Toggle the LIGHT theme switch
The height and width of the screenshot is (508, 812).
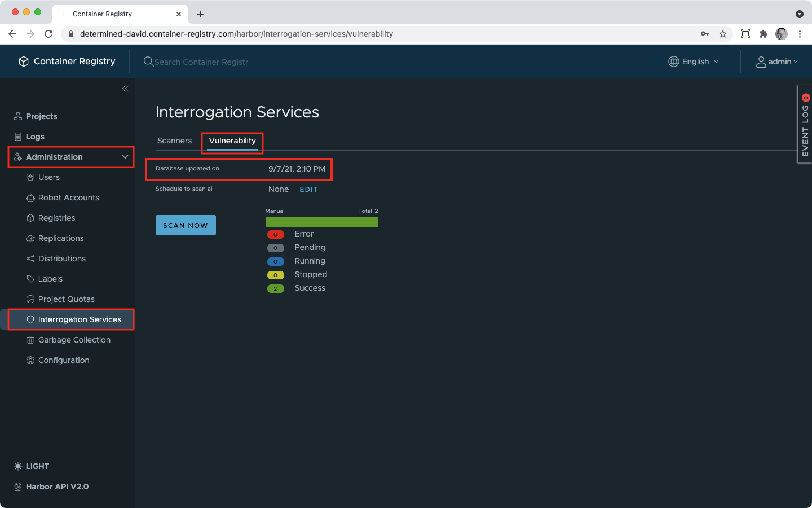click(x=32, y=466)
